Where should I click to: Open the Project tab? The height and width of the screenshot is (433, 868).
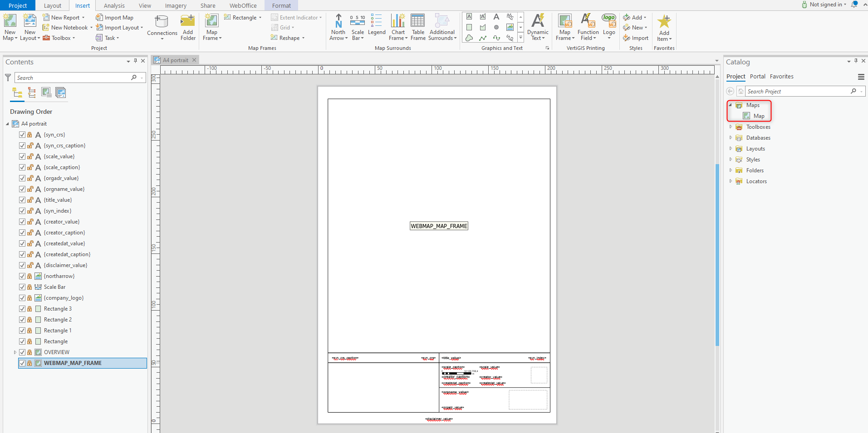point(18,5)
